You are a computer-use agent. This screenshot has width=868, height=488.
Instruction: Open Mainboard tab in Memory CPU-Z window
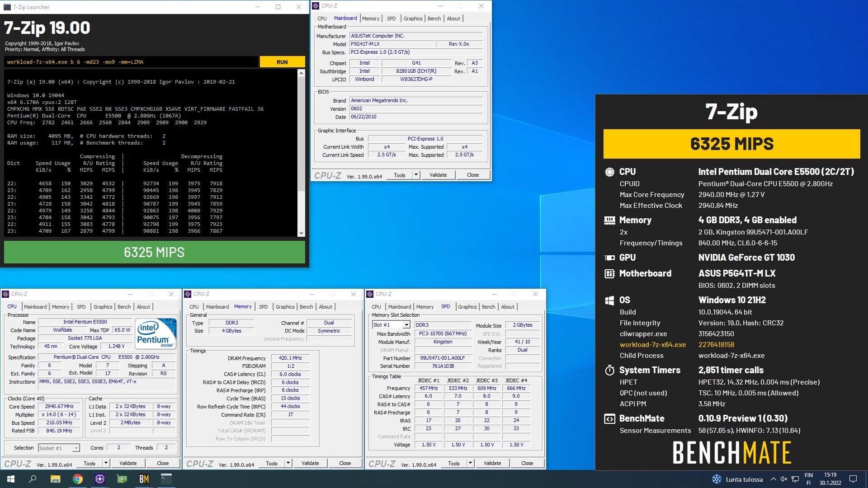point(217,307)
